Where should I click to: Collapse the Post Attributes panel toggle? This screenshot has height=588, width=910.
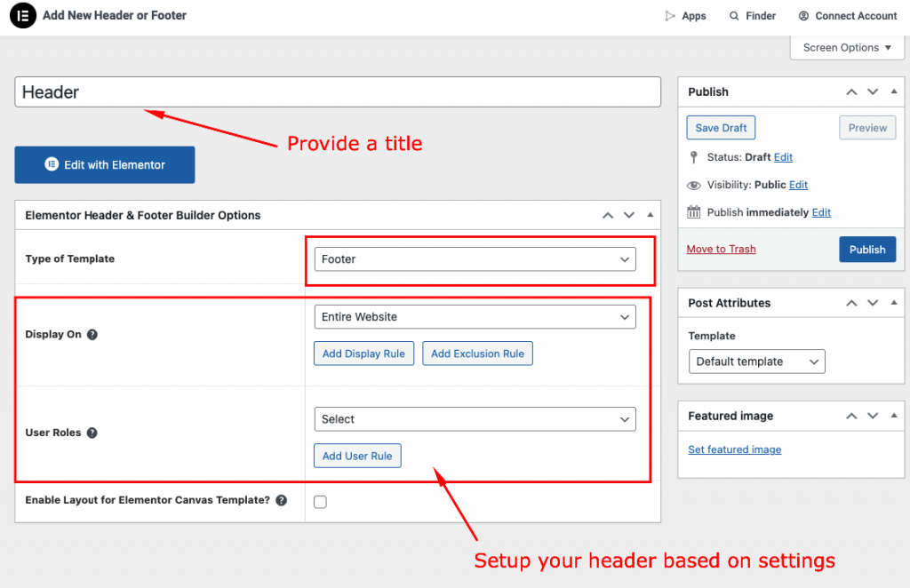tap(893, 303)
